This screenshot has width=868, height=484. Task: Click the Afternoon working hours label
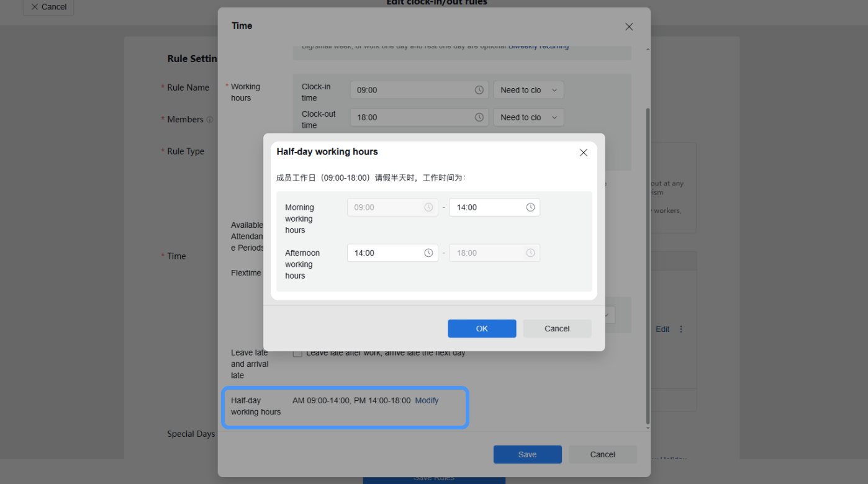pyautogui.click(x=302, y=264)
